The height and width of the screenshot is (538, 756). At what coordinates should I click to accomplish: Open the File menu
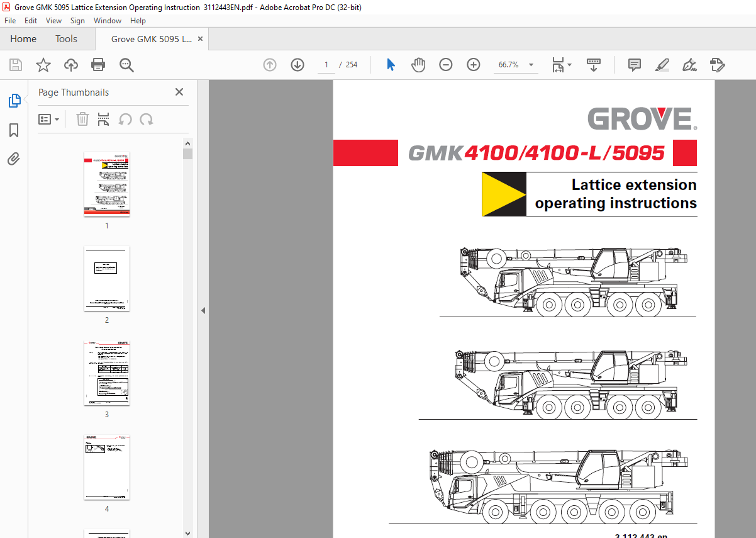coord(10,21)
